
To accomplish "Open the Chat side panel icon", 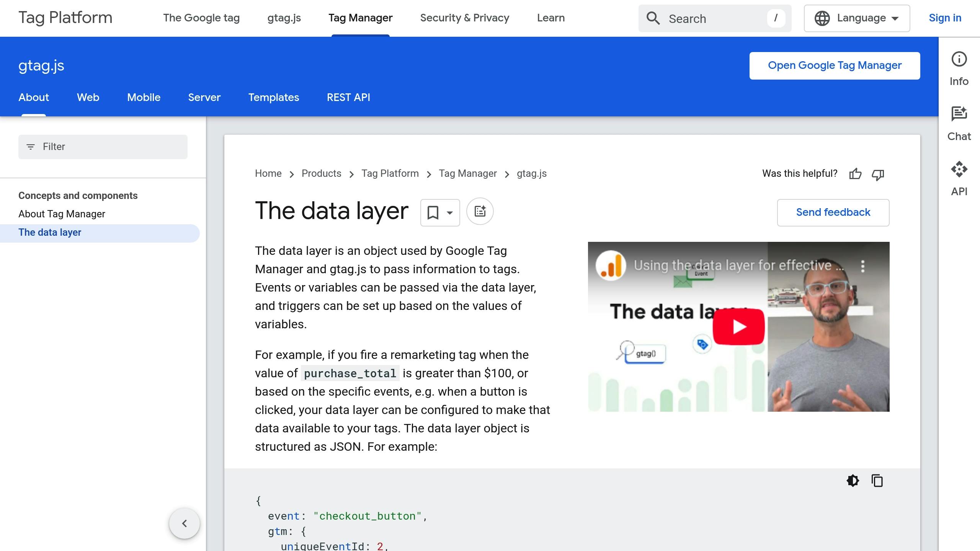I will 959,114.
